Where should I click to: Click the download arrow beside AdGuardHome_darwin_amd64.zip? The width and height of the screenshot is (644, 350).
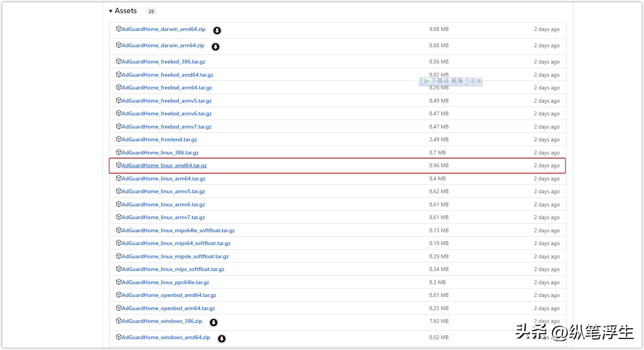[217, 30]
